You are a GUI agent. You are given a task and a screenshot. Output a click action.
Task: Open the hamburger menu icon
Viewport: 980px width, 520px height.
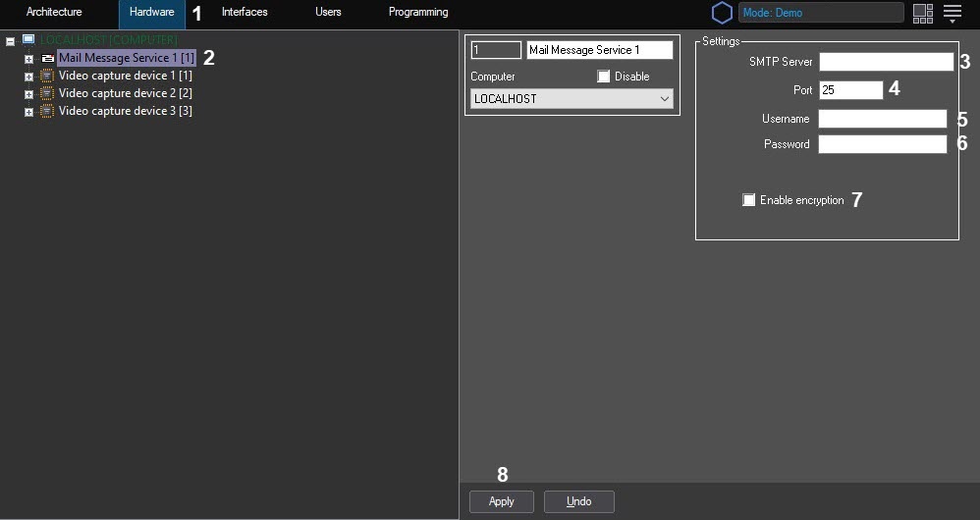coord(953,13)
